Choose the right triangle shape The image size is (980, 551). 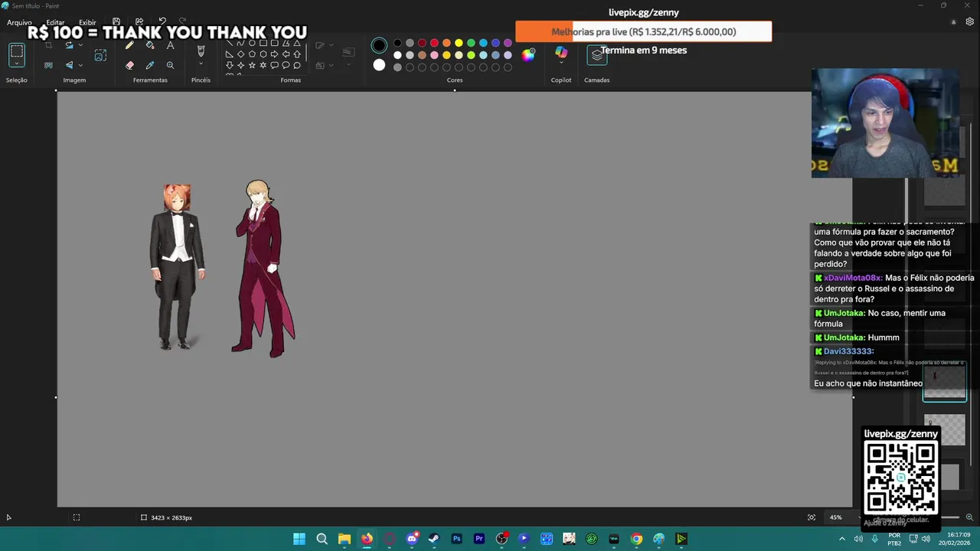tap(229, 54)
